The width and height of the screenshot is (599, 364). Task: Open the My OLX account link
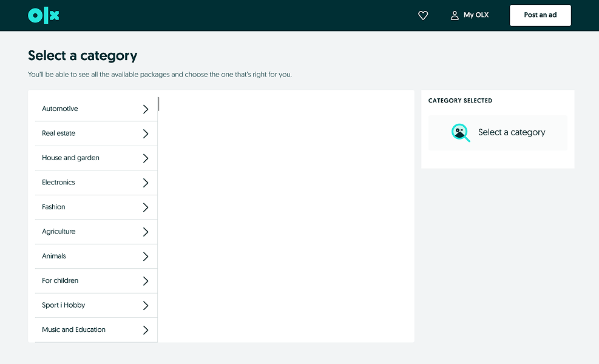(x=470, y=15)
